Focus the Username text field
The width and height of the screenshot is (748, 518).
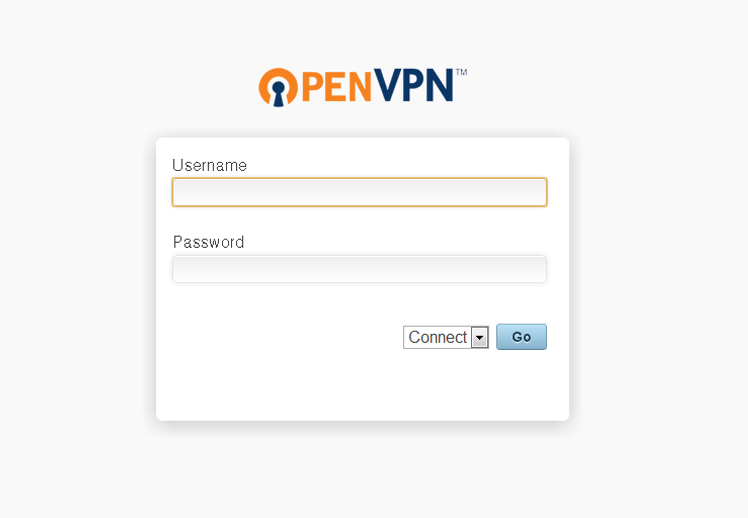[x=359, y=192]
